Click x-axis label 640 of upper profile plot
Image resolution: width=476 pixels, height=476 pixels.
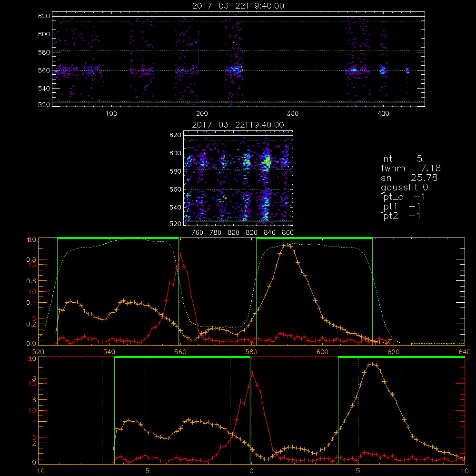tap(465, 352)
